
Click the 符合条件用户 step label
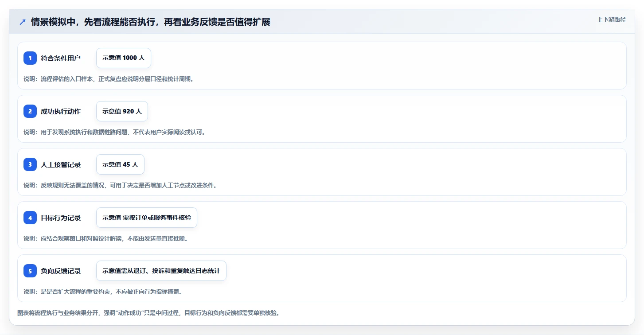tap(61, 58)
